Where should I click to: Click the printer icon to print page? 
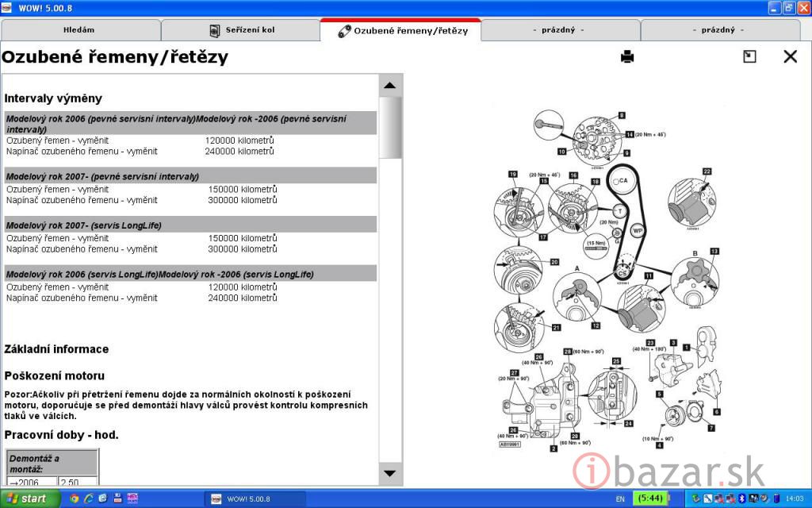(627, 56)
